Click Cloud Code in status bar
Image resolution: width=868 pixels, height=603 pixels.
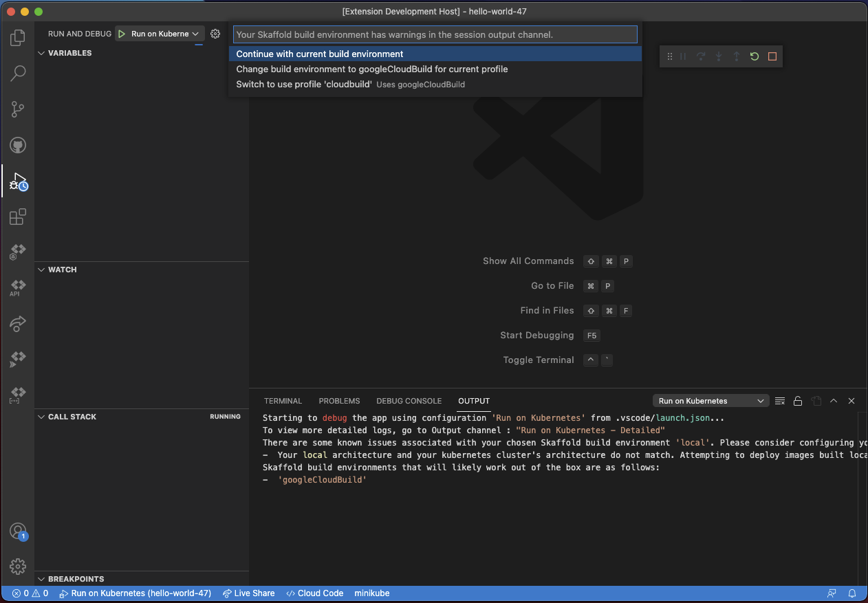coord(314,593)
